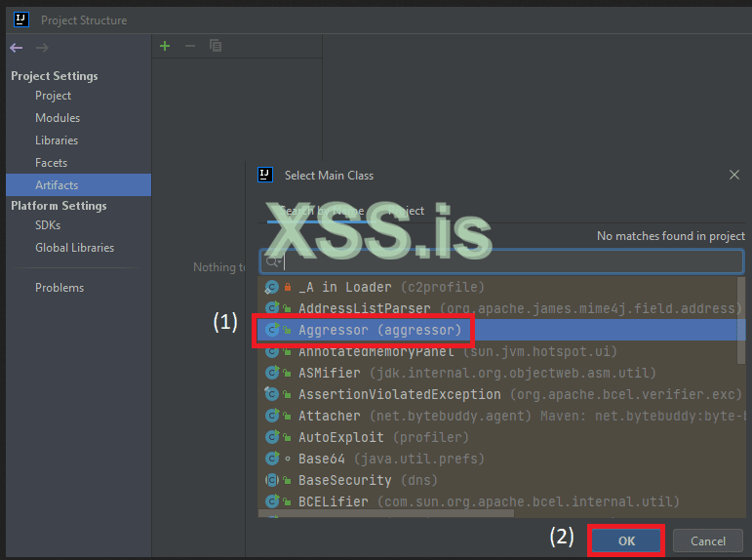Click the class icon next to Aggressor
The width and height of the screenshot is (752, 560).
tap(272, 330)
